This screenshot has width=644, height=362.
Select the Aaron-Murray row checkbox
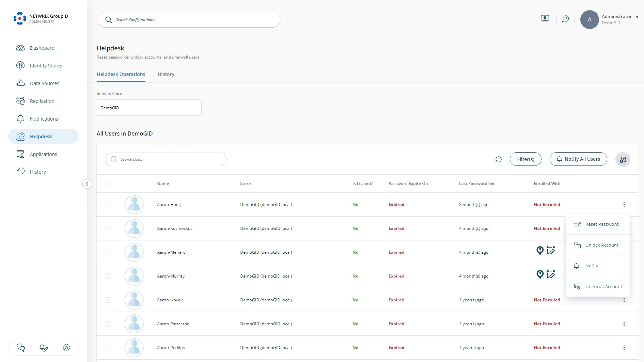coord(108,276)
